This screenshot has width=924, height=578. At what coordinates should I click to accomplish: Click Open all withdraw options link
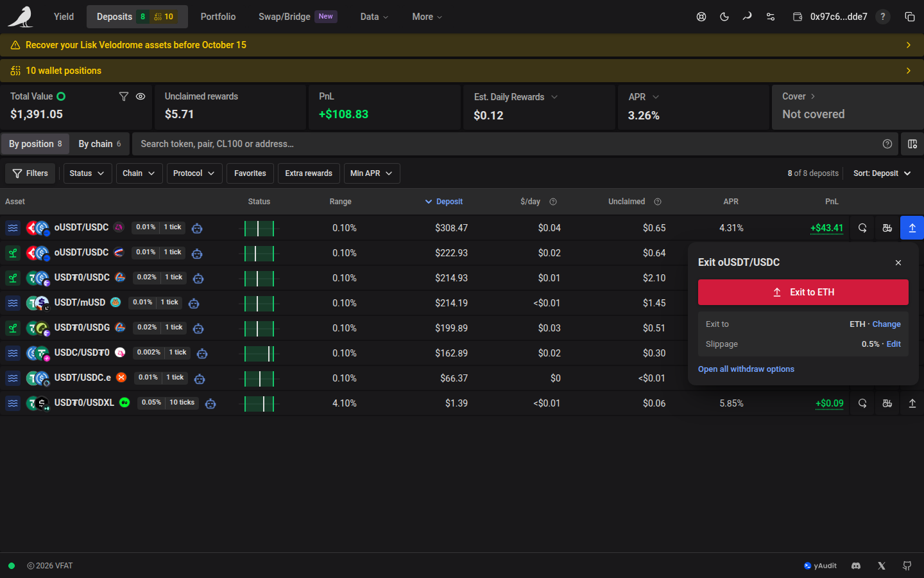click(x=746, y=369)
